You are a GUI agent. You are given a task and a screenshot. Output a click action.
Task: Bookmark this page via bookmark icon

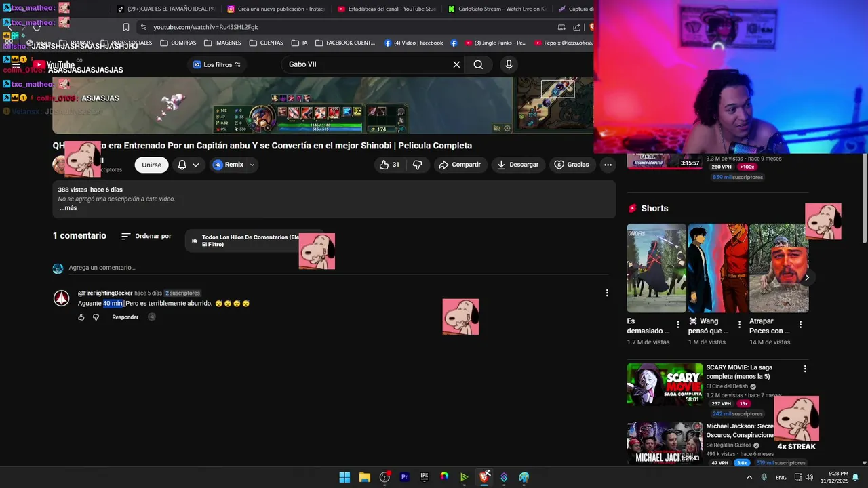[126, 27]
